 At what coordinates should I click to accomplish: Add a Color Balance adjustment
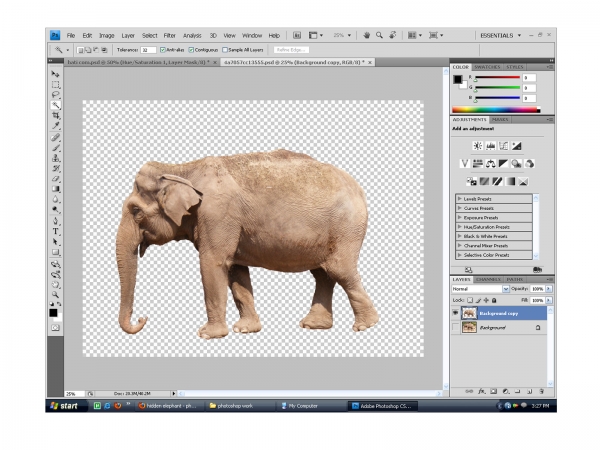(491, 164)
